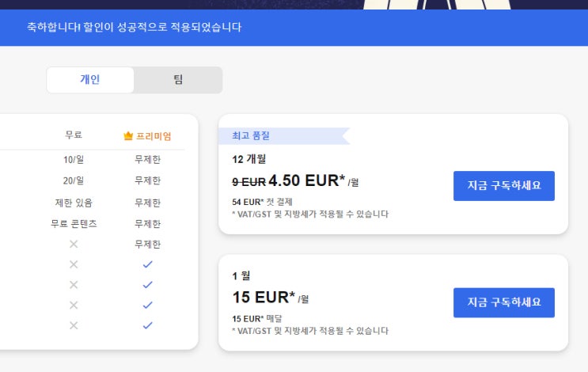Click the 무료 콘텐츠 table cell
Image resolution: width=588 pixels, height=372 pixels.
pyautogui.click(x=74, y=224)
